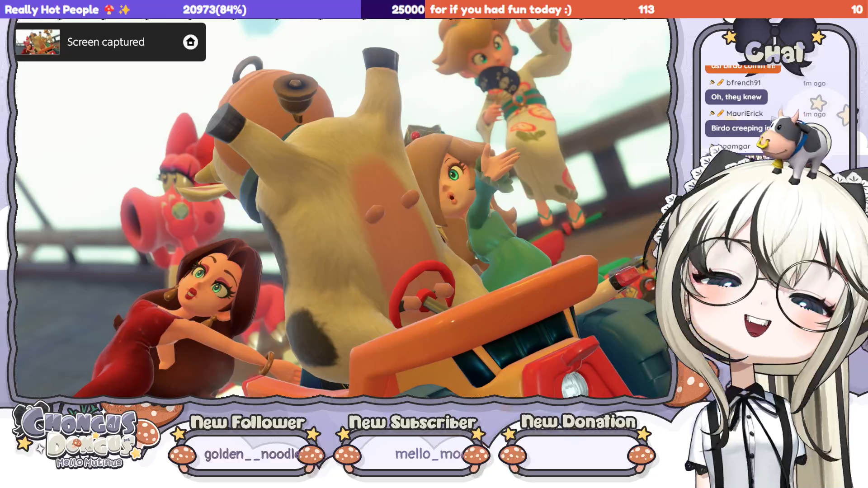Viewport: 868px width, 488px height.
Task: Select the MauriErick username in chat
Action: coord(744,113)
